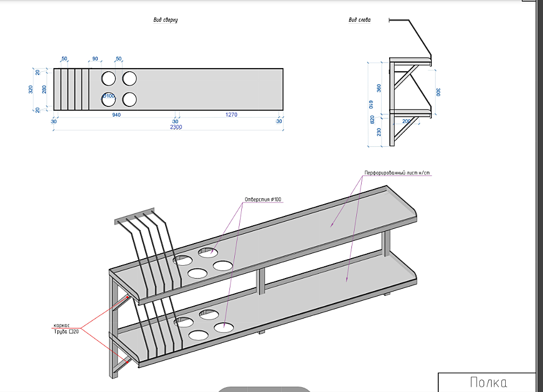
Task: Select the 2300 overall length dimension
Action: 176,127
